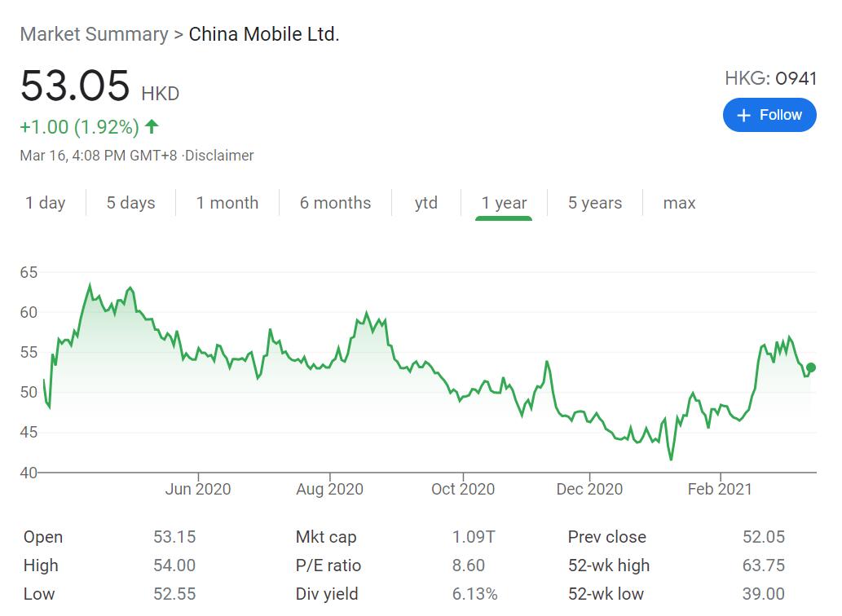The width and height of the screenshot is (842, 616).
Task: Click the Market Summary breadcrumb
Action: [x=94, y=34]
